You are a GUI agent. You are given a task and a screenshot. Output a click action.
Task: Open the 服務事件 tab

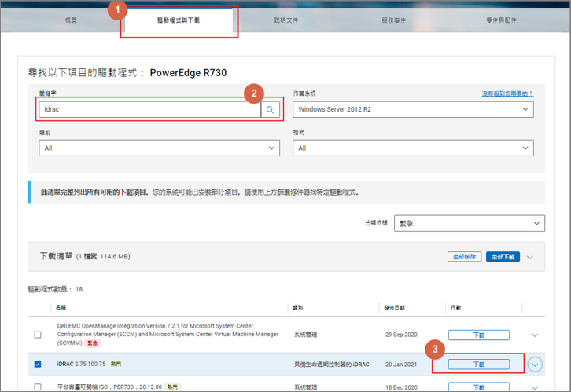[394, 20]
